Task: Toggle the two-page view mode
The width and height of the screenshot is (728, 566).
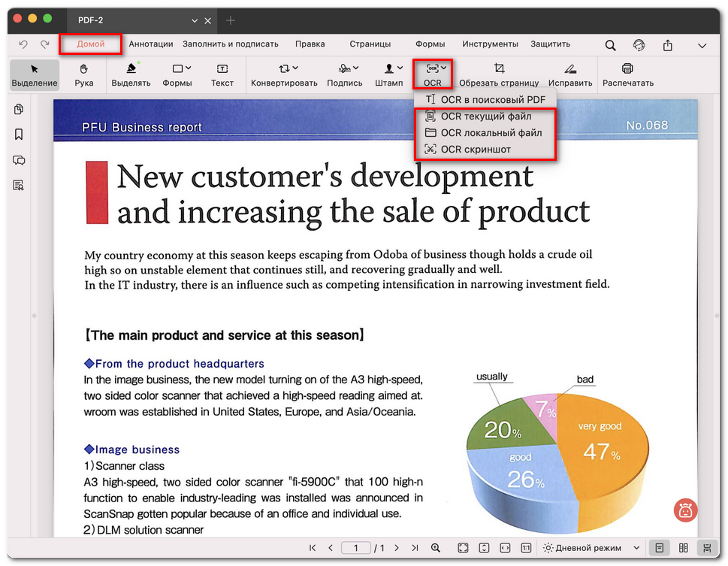Action: (x=683, y=548)
